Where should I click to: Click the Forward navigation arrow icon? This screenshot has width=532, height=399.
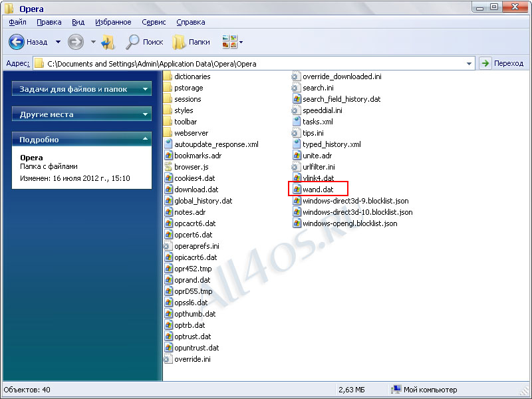(76, 42)
